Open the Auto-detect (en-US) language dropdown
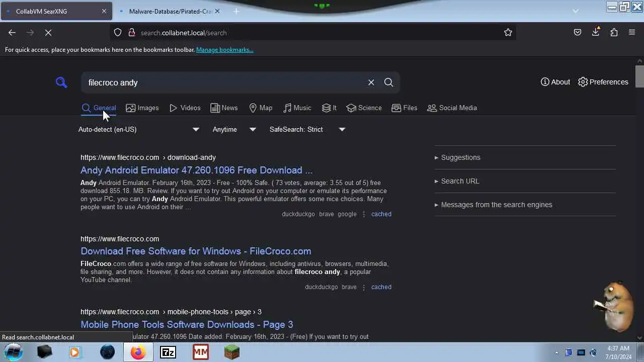The width and height of the screenshot is (644, 362). coord(139,129)
